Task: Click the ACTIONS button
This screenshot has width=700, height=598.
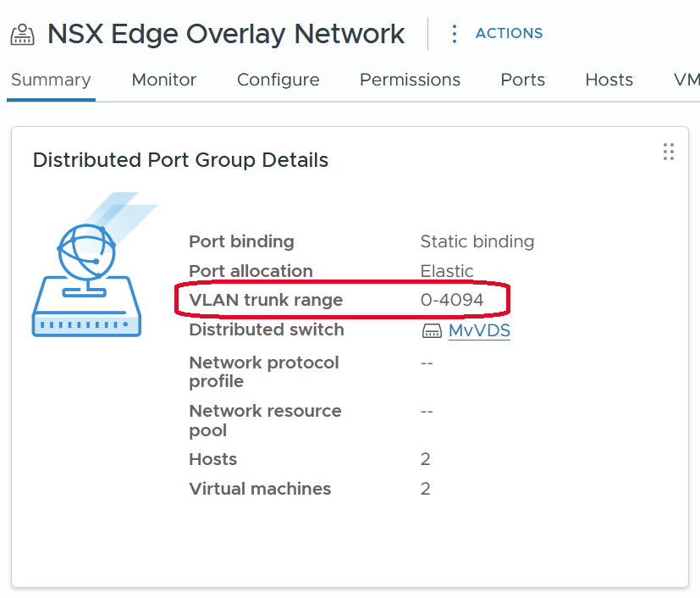Action: pyautogui.click(x=509, y=34)
